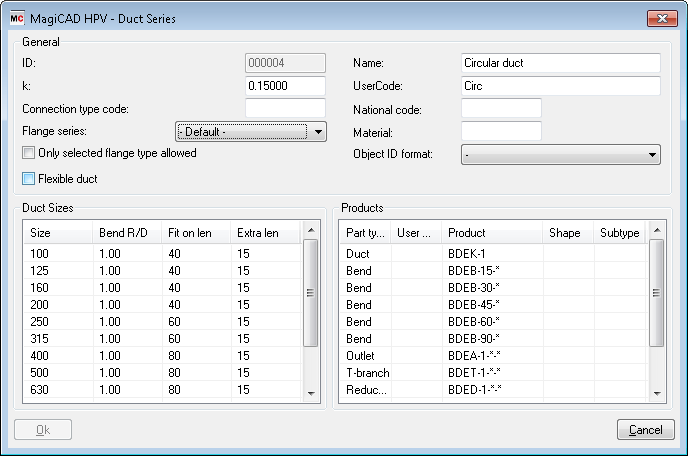Click the Material input field
The width and height of the screenshot is (688, 456).
pos(501,131)
